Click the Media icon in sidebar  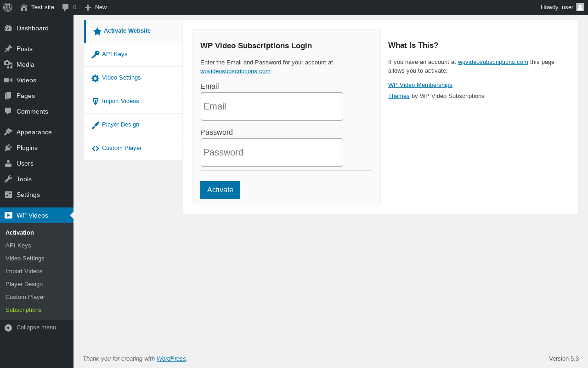point(8,64)
